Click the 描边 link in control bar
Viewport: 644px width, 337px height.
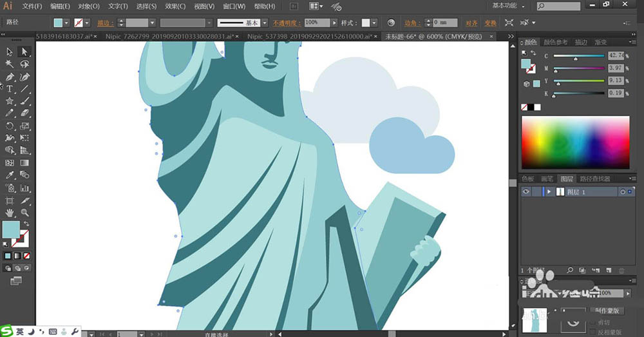click(106, 23)
